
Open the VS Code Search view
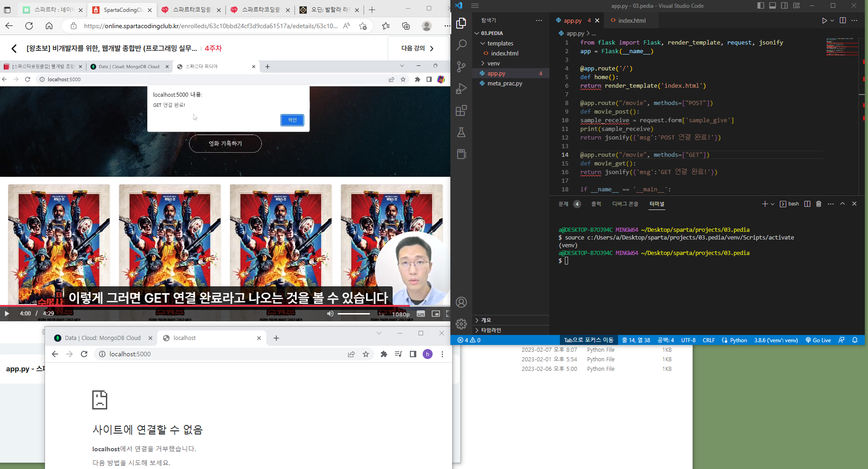tap(461, 45)
